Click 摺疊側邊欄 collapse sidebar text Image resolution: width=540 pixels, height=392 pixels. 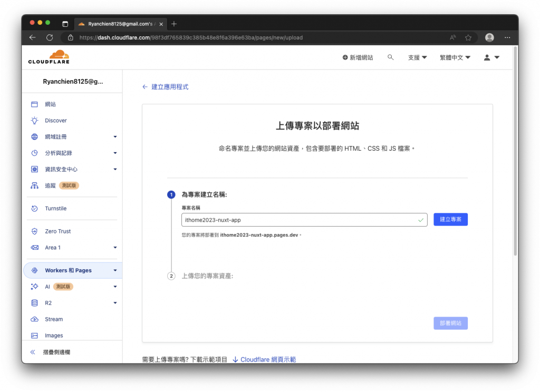coord(56,352)
